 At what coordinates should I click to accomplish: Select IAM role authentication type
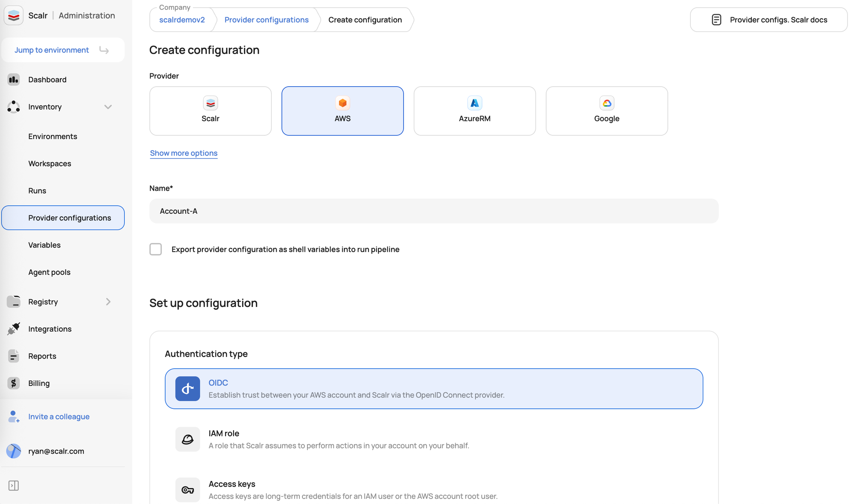coord(434,439)
